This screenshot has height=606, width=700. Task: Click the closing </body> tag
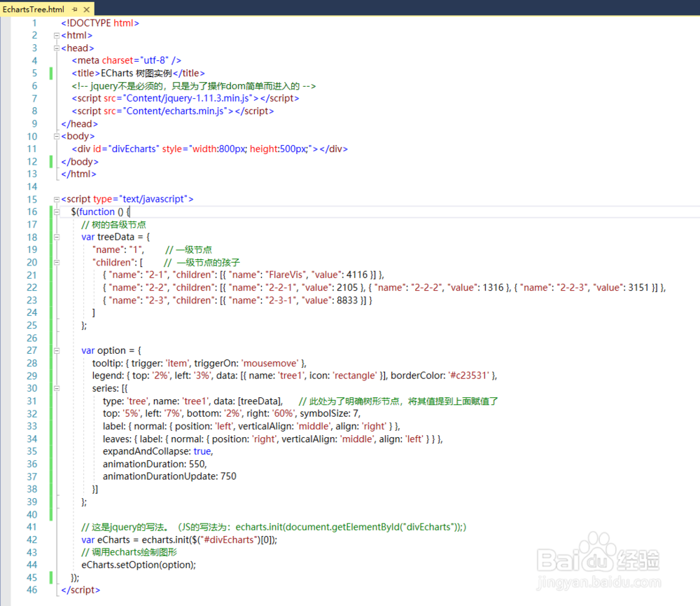80,161
